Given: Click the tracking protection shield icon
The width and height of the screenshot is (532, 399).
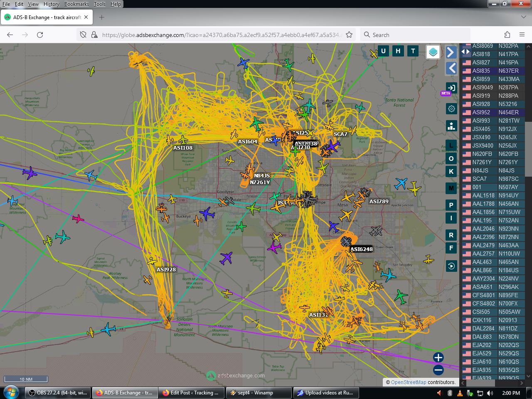Looking at the screenshot, I should (83, 35).
